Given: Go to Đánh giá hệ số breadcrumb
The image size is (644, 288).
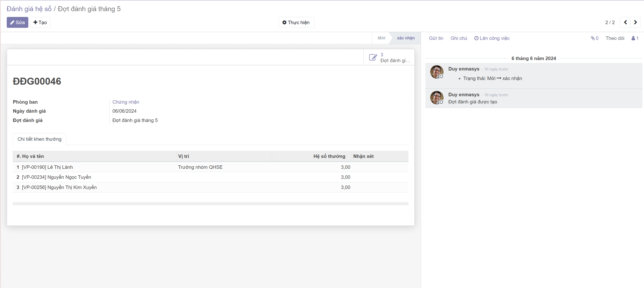Looking at the screenshot, I should (x=29, y=9).
